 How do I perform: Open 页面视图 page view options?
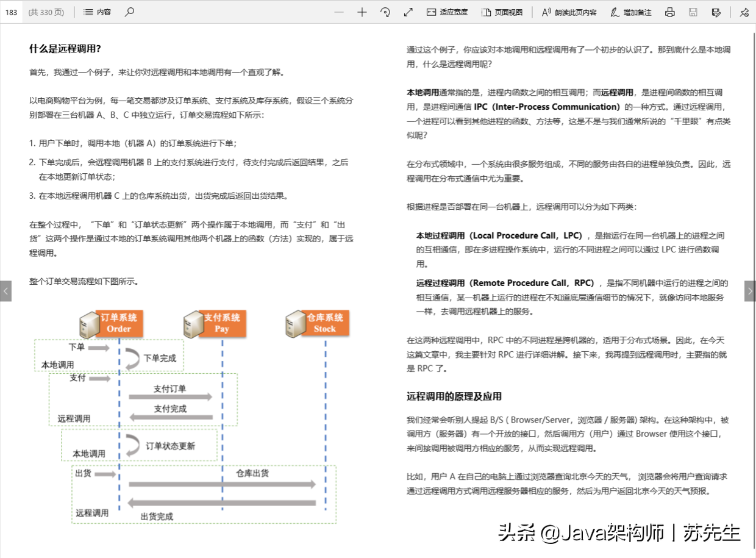(x=502, y=12)
